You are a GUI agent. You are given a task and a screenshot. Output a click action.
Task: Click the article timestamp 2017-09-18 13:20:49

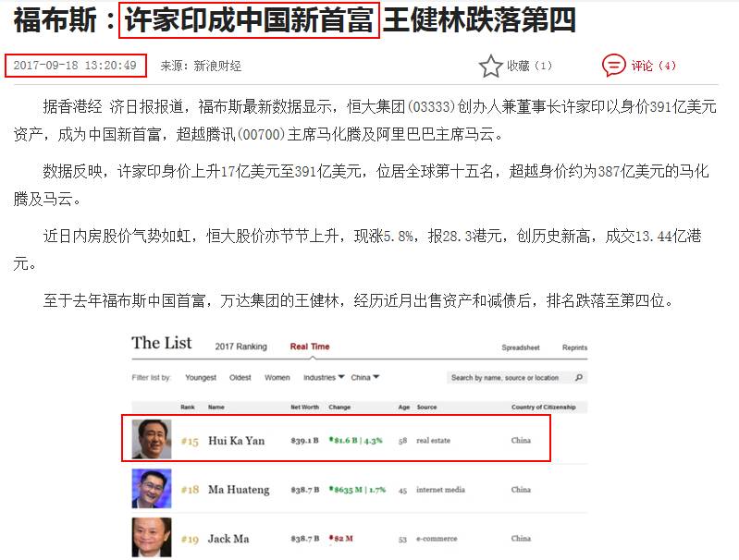click(76, 66)
